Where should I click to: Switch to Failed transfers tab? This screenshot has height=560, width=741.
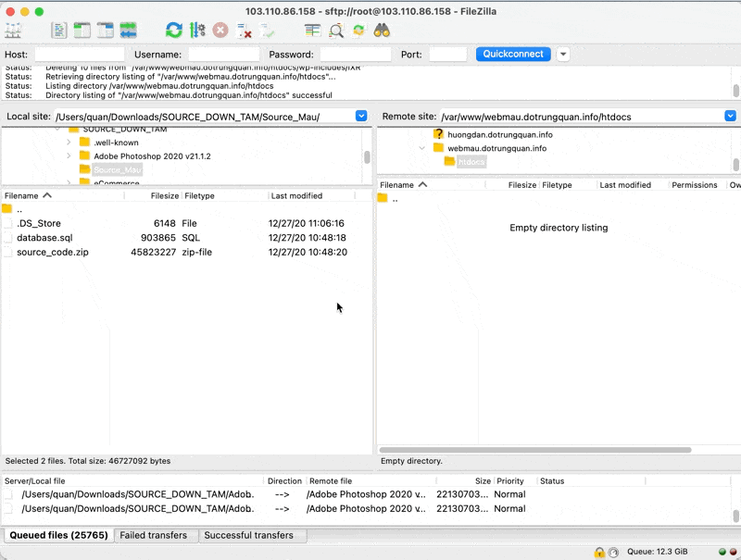(155, 535)
